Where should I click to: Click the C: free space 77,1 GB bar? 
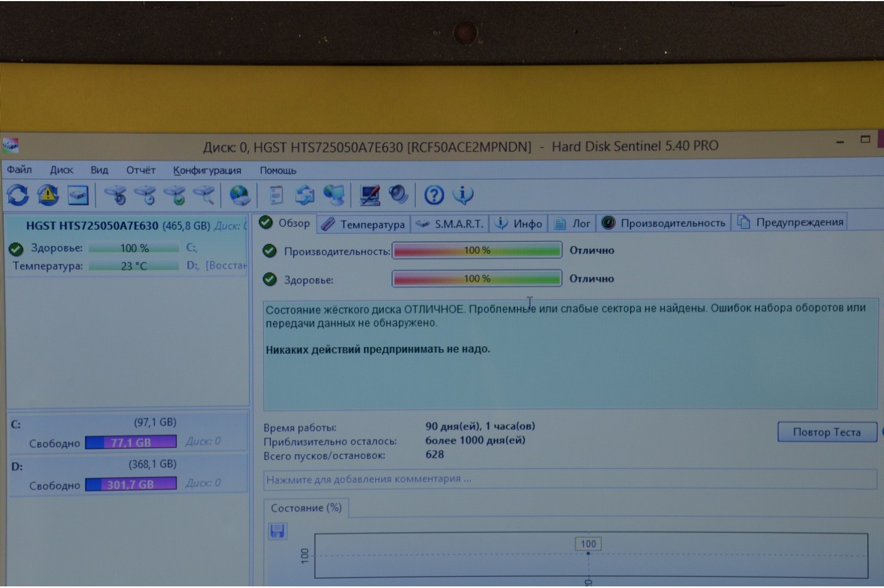coord(131,442)
